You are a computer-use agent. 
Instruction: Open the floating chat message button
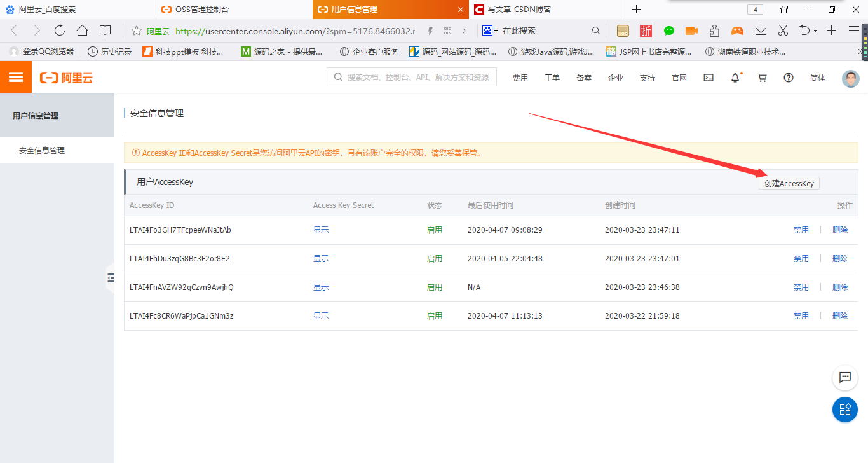(845, 377)
